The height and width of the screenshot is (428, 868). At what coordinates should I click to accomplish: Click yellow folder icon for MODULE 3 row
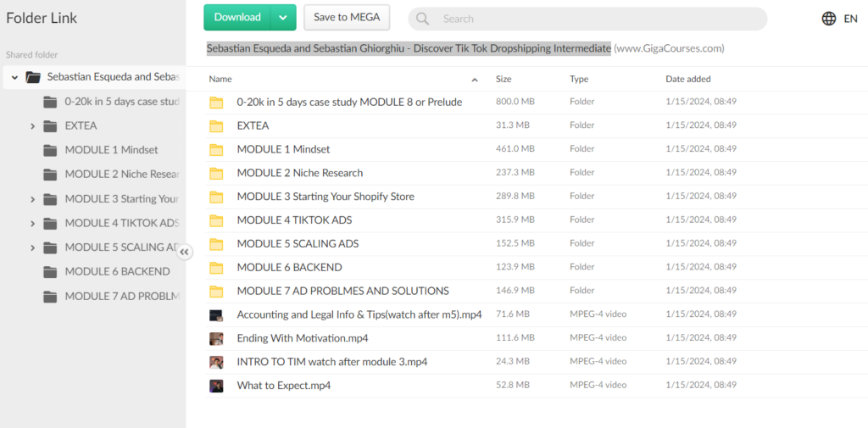pyautogui.click(x=216, y=197)
